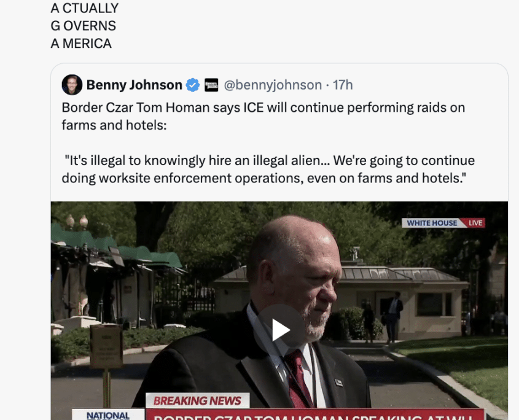Click the black affiliate badge icon

tap(211, 85)
